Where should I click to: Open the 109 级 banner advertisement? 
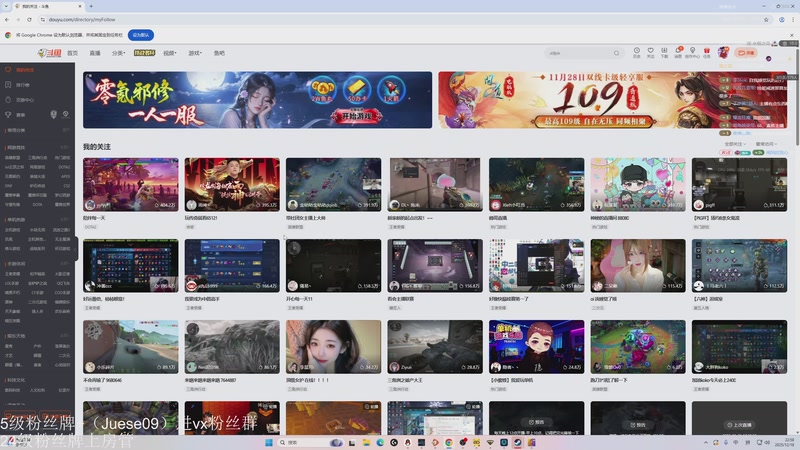pos(612,99)
